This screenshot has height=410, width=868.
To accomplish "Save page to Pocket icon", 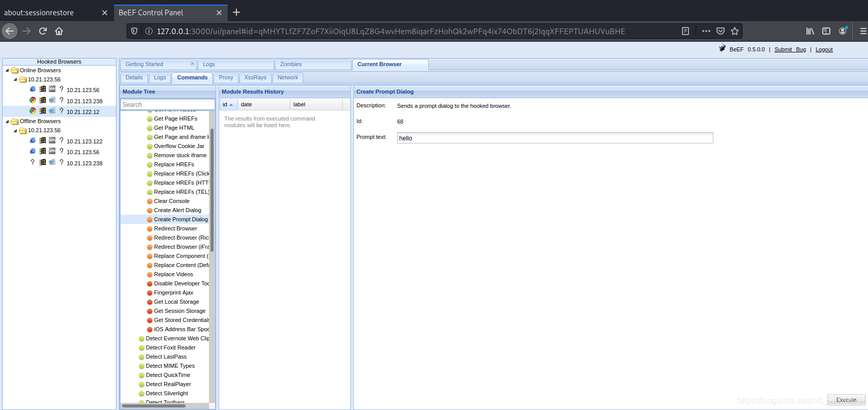I will [721, 31].
